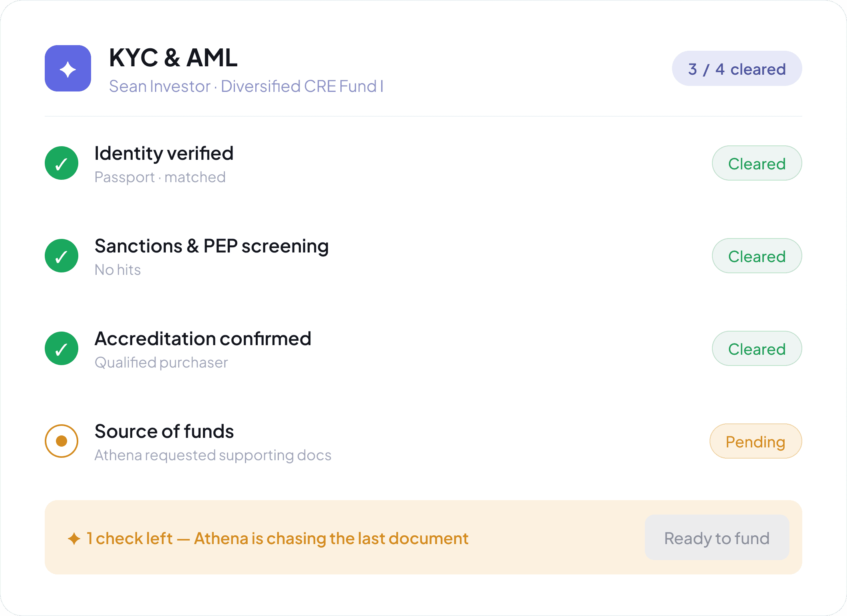Screen dimensions: 847x616
Task: Click the Cleared badge for Accreditation confirmed
Action: [x=757, y=348]
